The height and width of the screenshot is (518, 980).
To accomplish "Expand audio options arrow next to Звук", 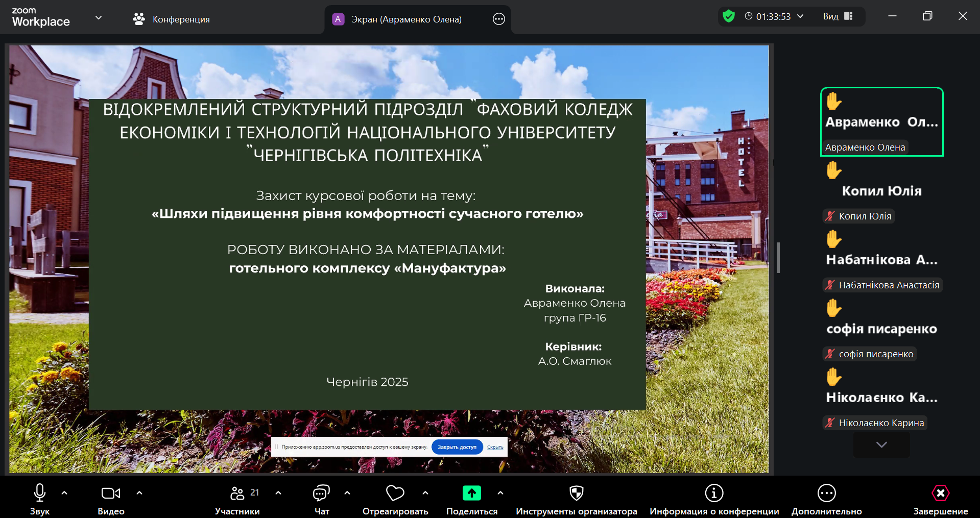I will point(64,493).
